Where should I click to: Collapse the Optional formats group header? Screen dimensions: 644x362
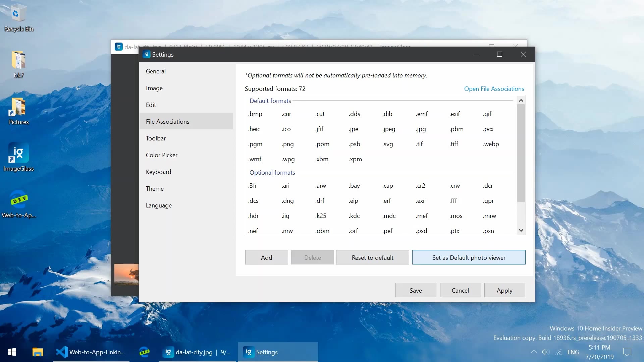(x=272, y=172)
